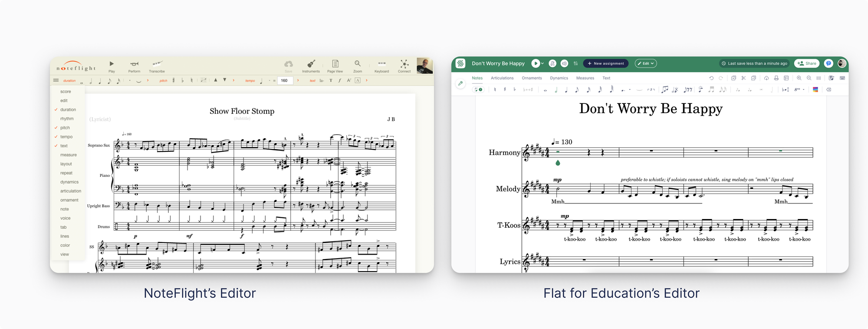Expand the duration palette arrow
The width and height of the screenshot is (868, 329).
pyautogui.click(x=148, y=80)
